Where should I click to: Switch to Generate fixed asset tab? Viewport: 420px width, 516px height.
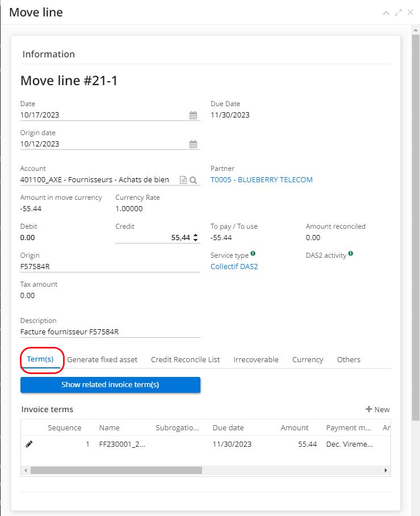coord(102,359)
